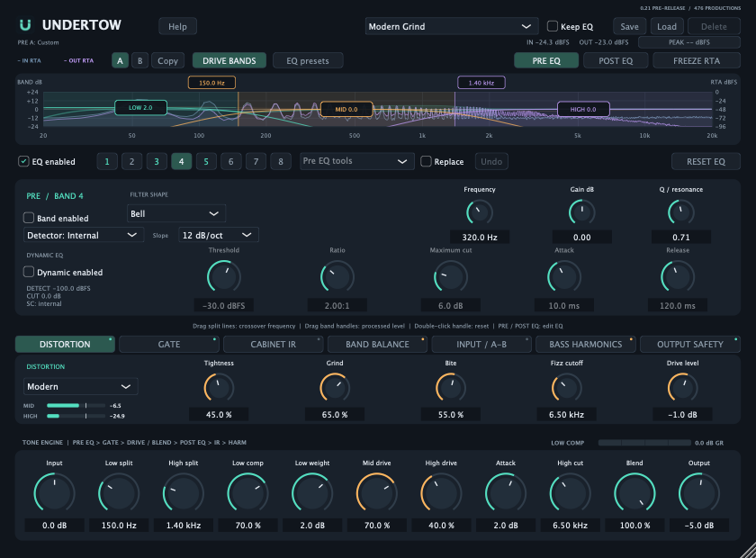Open the Bell filter shape dropdown
Screen dimensions: 756x558
[x=176, y=213]
